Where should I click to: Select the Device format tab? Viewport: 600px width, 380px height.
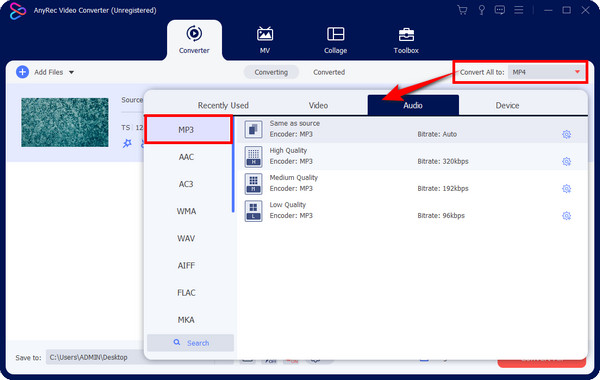coord(507,105)
